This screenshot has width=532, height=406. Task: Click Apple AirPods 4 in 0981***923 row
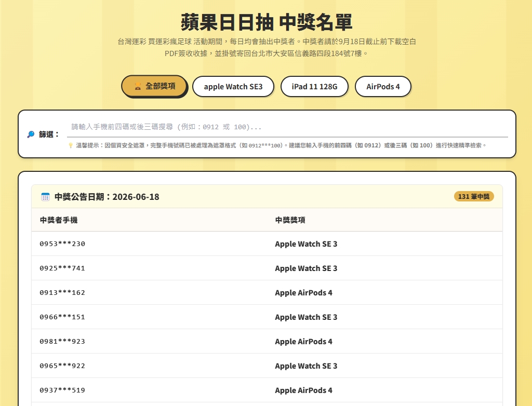(303, 342)
